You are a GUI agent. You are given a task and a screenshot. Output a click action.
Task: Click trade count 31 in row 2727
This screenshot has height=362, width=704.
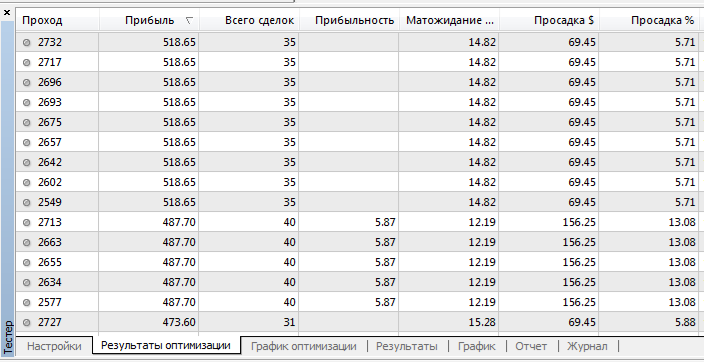click(x=290, y=322)
